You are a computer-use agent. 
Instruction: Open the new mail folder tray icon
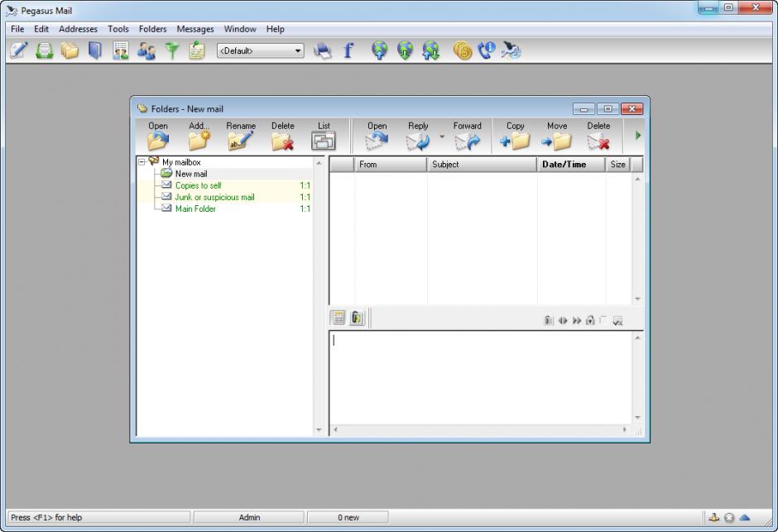click(x=44, y=50)
